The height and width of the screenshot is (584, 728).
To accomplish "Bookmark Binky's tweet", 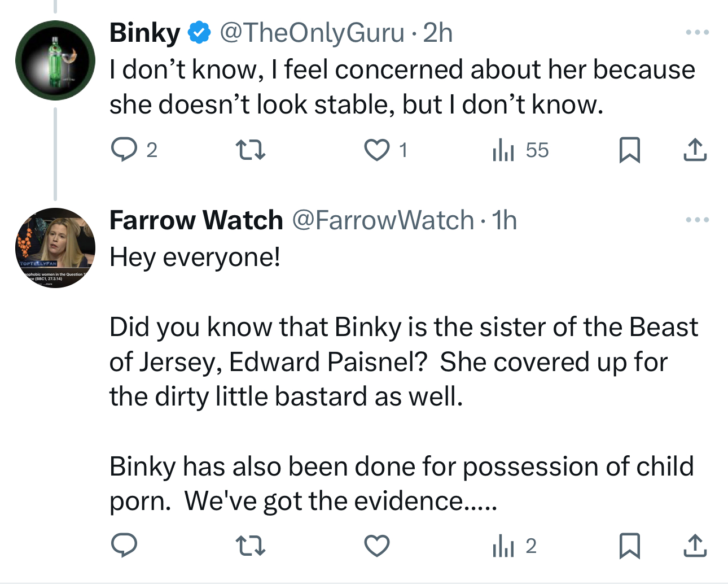I will pyautogui.click(x=629, y=150).
